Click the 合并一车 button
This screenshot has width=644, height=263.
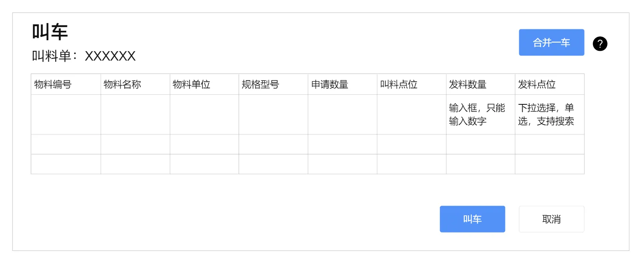click(551, 42)
